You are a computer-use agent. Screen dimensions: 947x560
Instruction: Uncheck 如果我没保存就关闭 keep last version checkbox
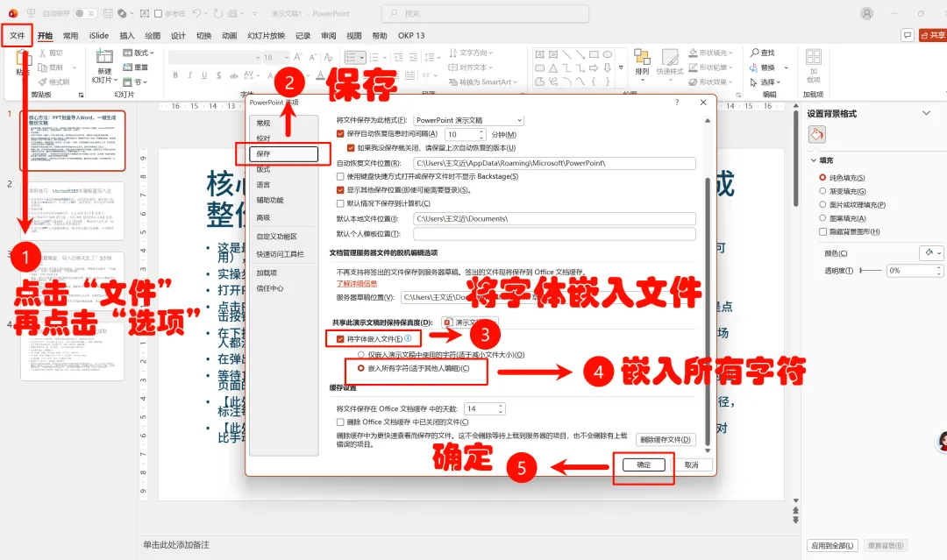(350, 148)
